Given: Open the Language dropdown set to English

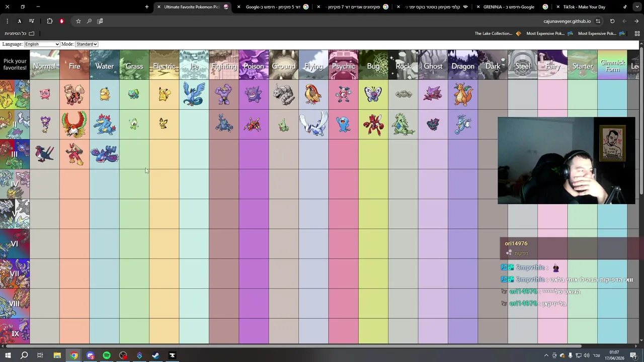Looking at the screenshot, I should click(x=42, y=44).
